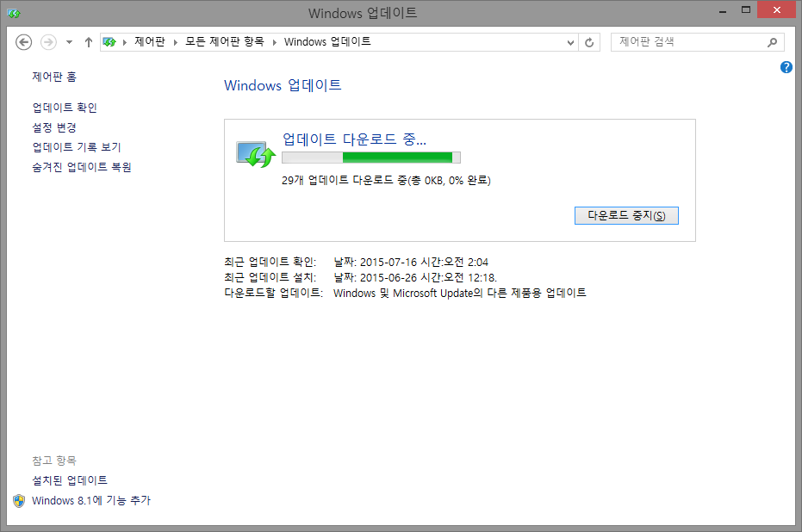The width and height of the screenshot is (802, 532).
Task: Click the update download progress bar
Action: point(371,158)
